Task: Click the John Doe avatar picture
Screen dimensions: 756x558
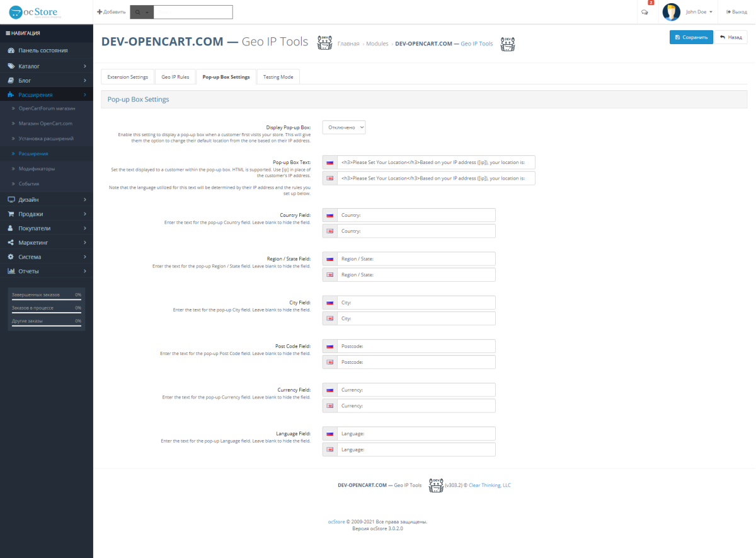Action: tap(672, 12)
